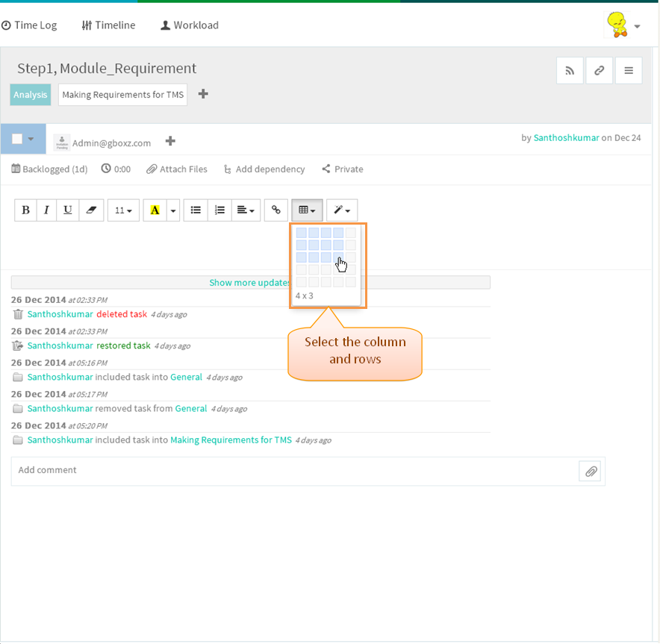Click Attach Files paperclip option
Screen dimensions: 660x644
point(177,169)
